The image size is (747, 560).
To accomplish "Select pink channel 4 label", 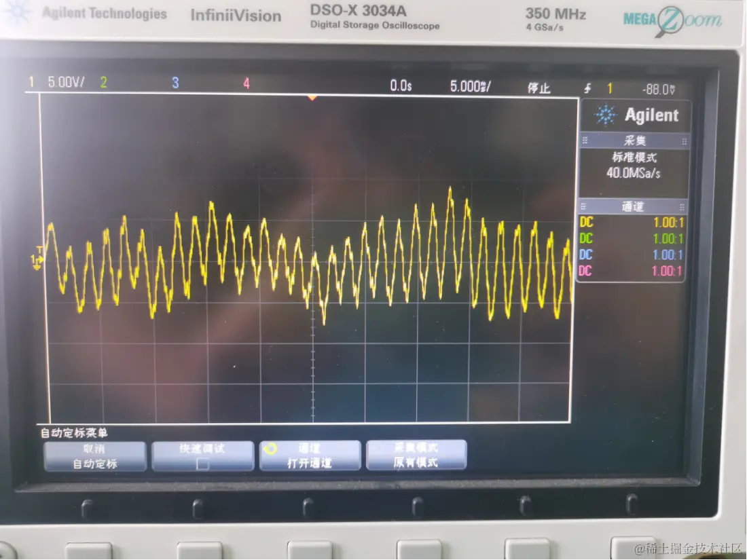I will (x=247, y=83).
